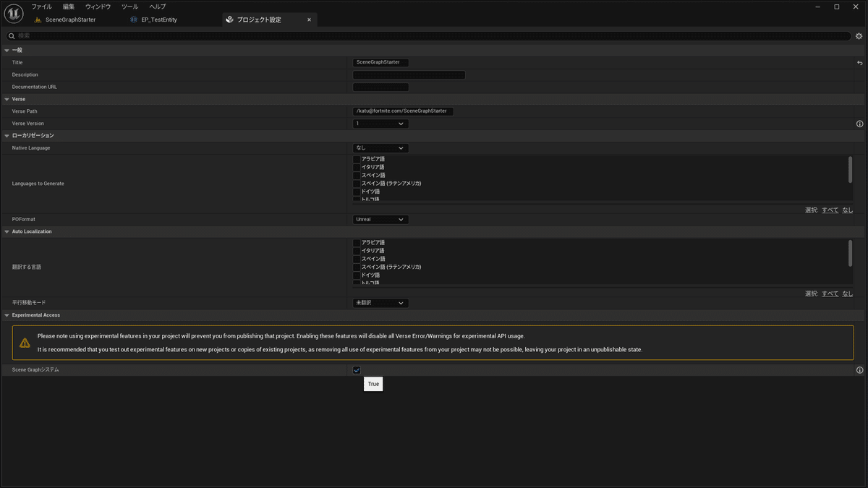The width and height of the screenshot is (868, 488).
Task: Open the 平行移動モード dropdown showing 未翻訳
Action: pyautogui.click(x=380, y=303)
